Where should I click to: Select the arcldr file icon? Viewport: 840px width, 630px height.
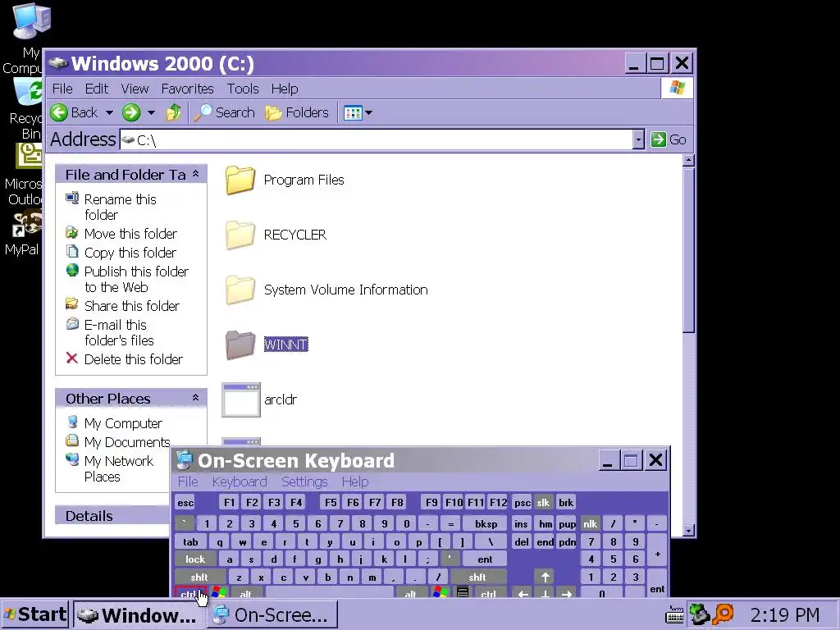(241, 399)
